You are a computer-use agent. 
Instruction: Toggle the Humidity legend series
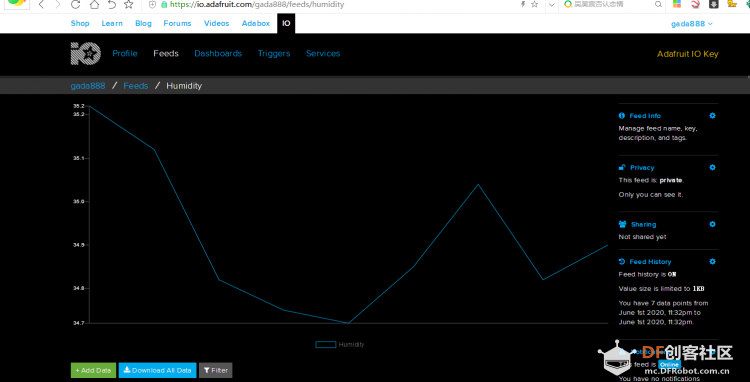click(340, 344)
